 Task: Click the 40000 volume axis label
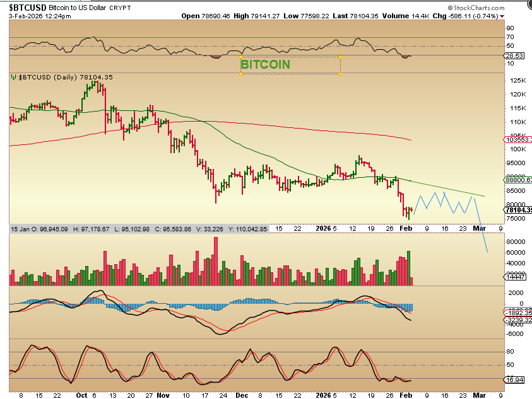[516, 263]
